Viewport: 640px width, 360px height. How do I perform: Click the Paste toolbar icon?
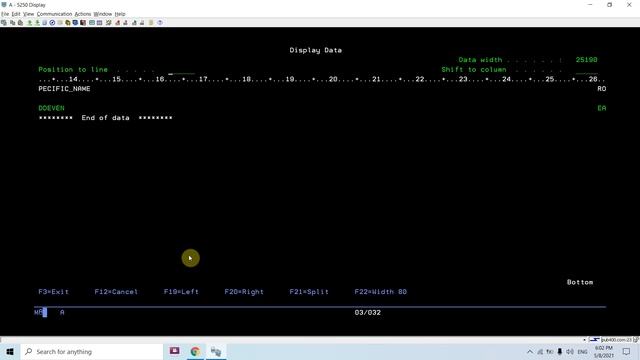coord(20,22)
